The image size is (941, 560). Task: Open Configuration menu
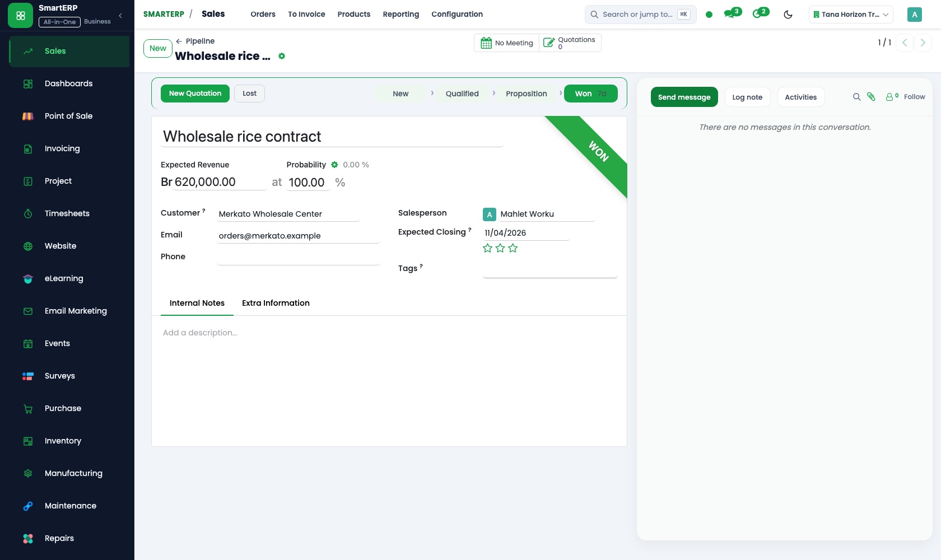pos(457,14)
